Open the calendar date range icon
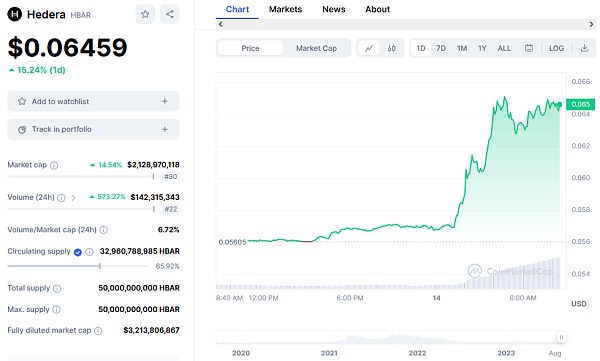The image size is (600, 361). click(529, 48)
